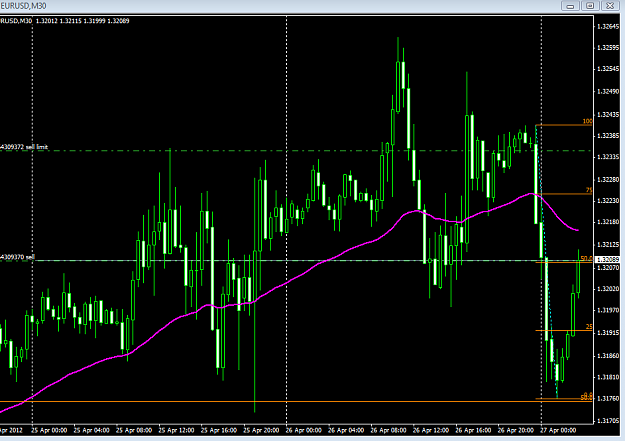This screenshot has width=625, height=441.
Task: Click the 1.32020 price axis label
Action: click(x=608, y=289)
